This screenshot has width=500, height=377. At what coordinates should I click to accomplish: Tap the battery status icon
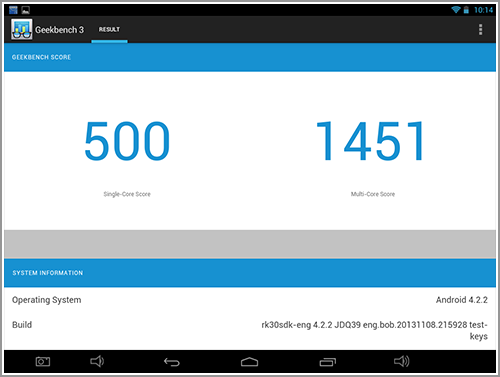(x=466, y=10)
